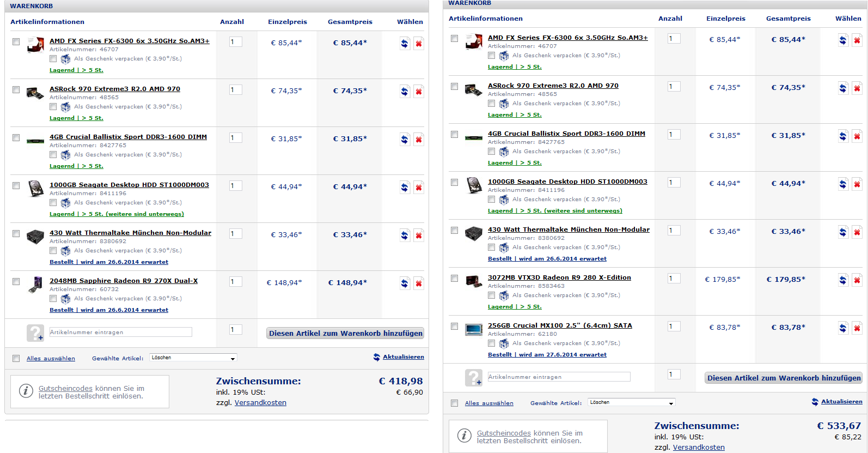Image resolution: width=868 pixels, height=453 pixels.
Task: Focus Artikelnummer eintragen field in left cart
Action: point(120,332)
